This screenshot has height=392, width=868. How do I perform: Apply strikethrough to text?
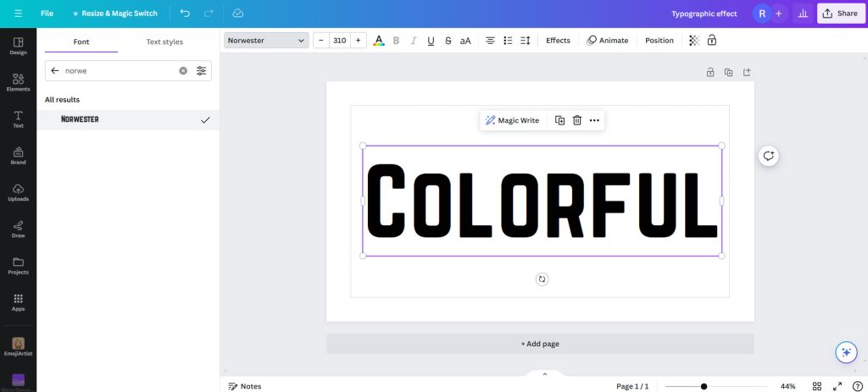tap(448, 41)
